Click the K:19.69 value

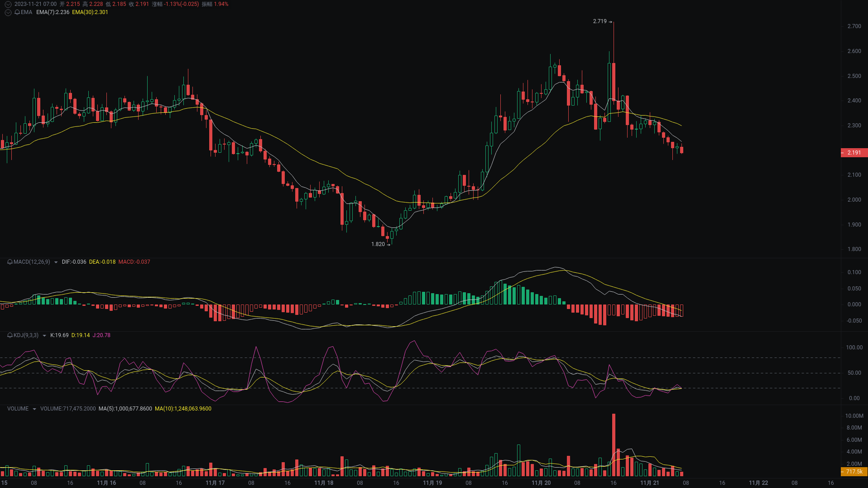pos(59,335)
